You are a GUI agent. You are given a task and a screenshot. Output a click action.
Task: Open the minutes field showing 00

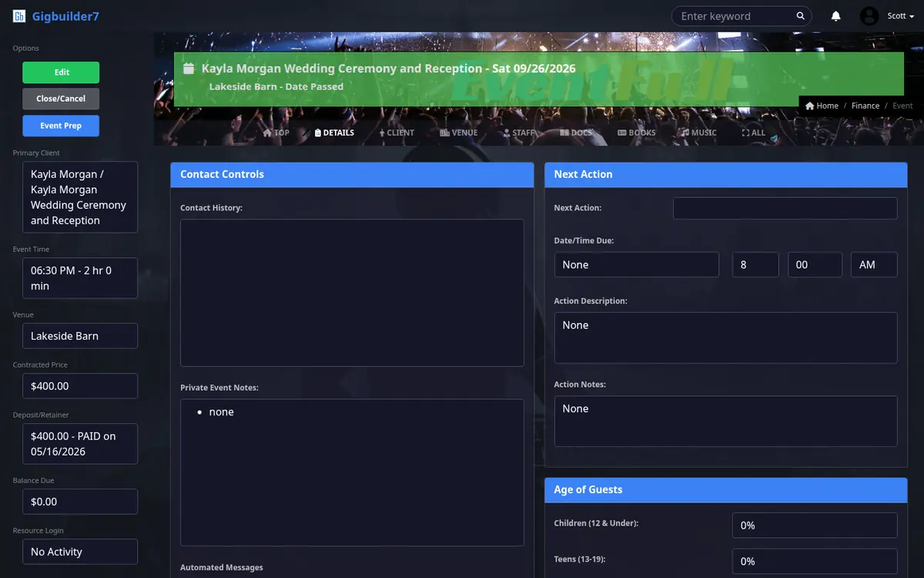click(815, 264)
